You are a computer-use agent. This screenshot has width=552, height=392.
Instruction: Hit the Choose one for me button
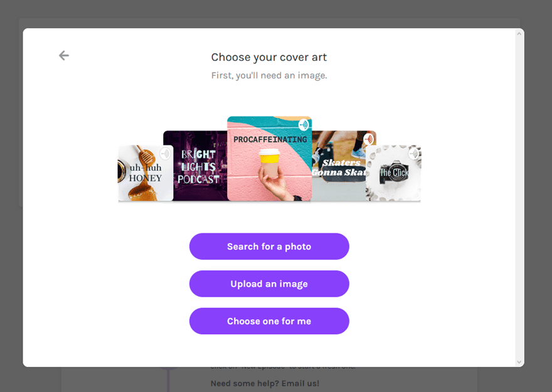pos(269,321)
